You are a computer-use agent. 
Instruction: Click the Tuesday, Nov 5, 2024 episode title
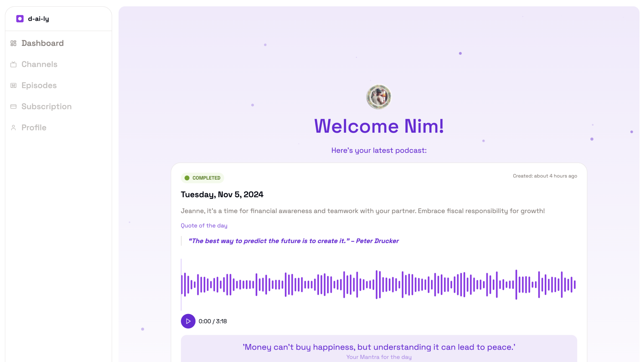coord(222,194)
